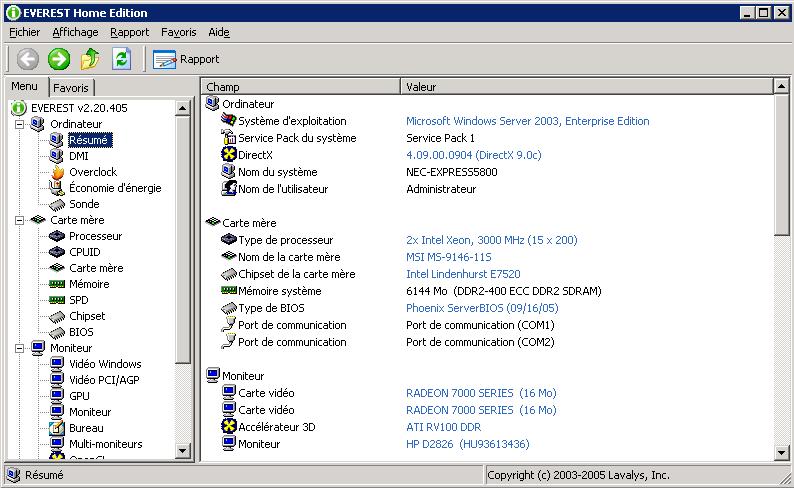Image resolution: width=794 pixels, height=488 pixels.
Task: Select the SPD memory icon
Action: (57, 300)
